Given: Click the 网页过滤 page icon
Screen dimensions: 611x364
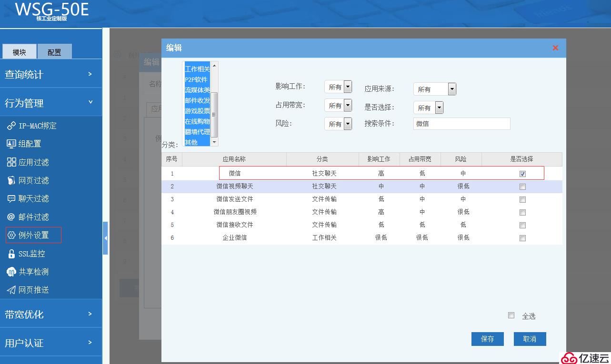Looking at the screenshot, I should [11, 180].
